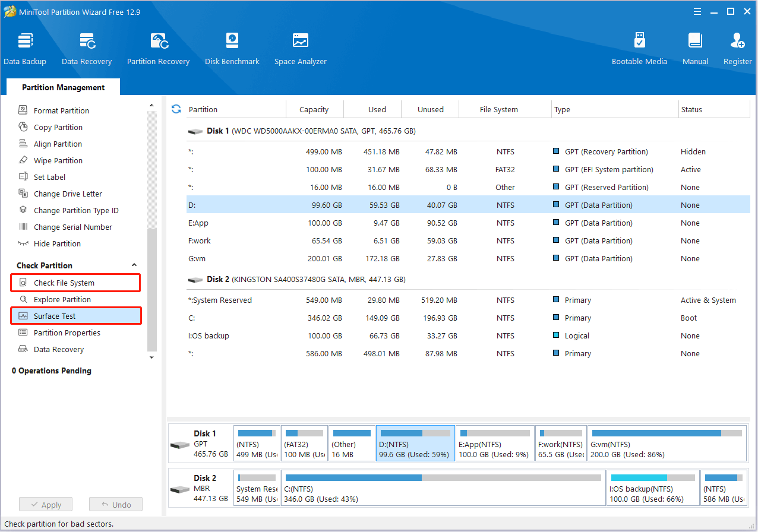
Task: Create Bootable Media
Action: pos(639,47)
